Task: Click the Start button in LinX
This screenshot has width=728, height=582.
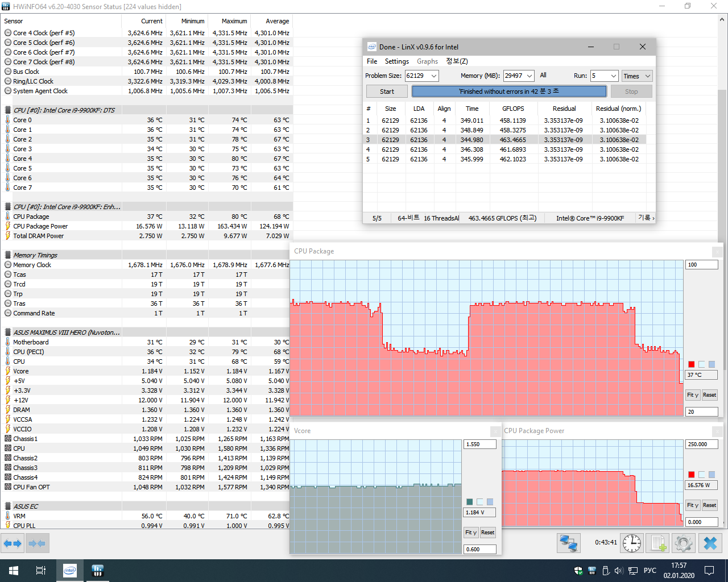Action: point(387,92)
